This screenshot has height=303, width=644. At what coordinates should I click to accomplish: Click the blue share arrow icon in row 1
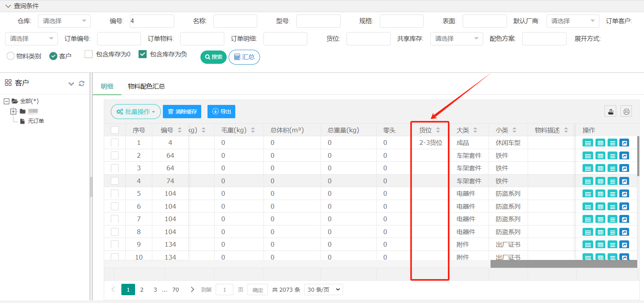click(624, 143)
